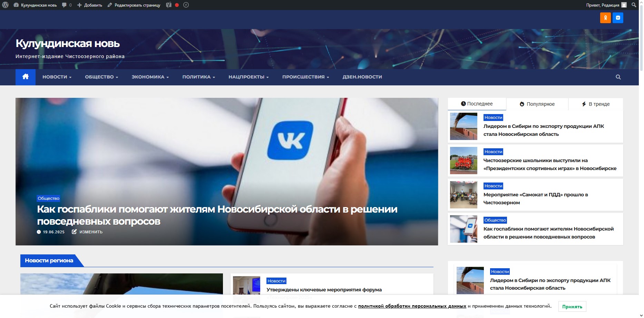
Task: Open article Чистоозерские школьники выступили
Action: click(550, 164)
